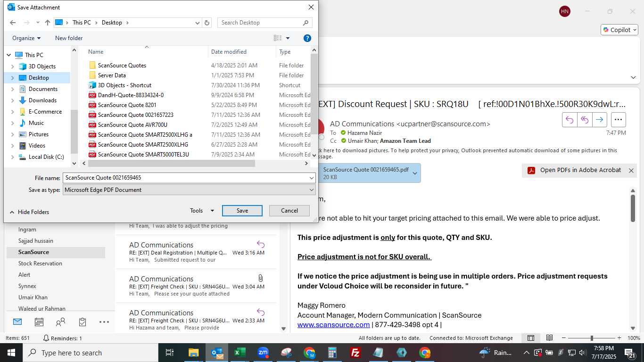This screenshot has width=644, height=362.
Task: Select Local Disk (C:) in tree
Action: coord(46,157)
